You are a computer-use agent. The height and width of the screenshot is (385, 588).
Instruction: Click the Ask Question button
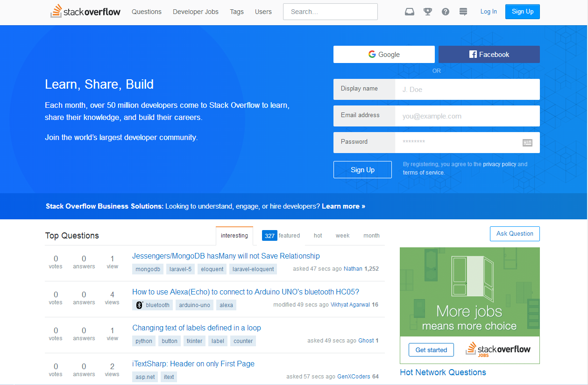click(x=515, y=234)
